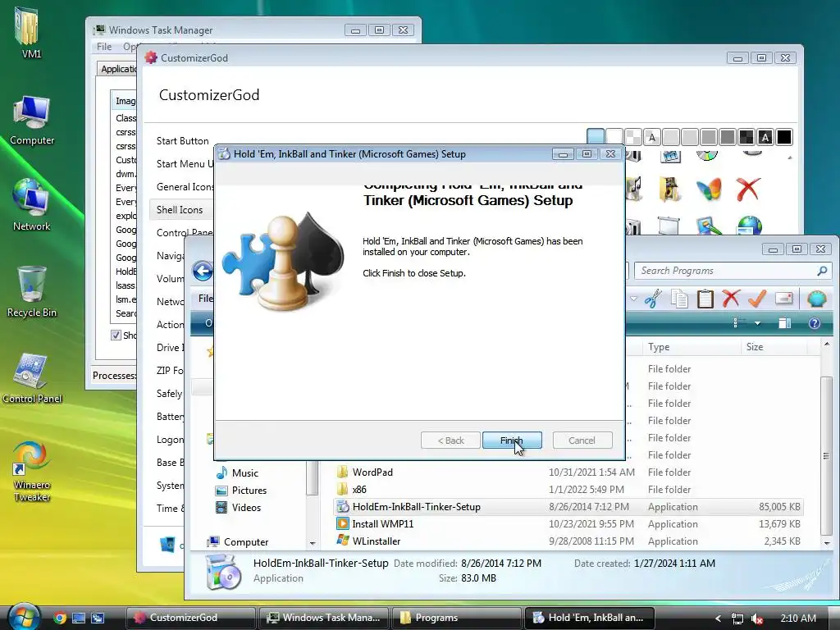Click the muted volume tray icon

pos(757,619)
